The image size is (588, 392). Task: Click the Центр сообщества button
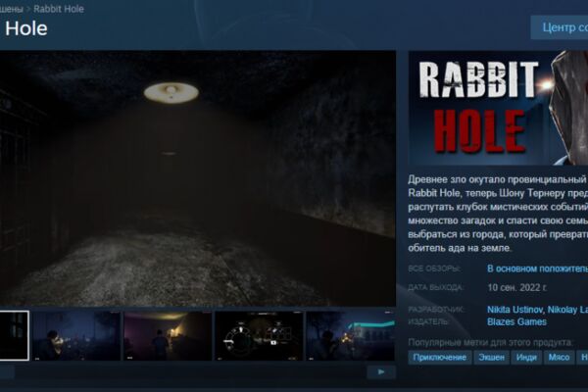(560, 27)
